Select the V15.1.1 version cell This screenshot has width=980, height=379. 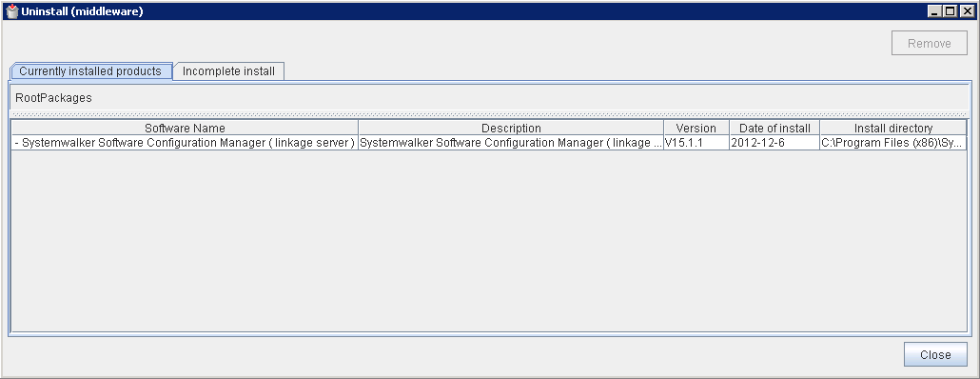(x=696, y=143)
